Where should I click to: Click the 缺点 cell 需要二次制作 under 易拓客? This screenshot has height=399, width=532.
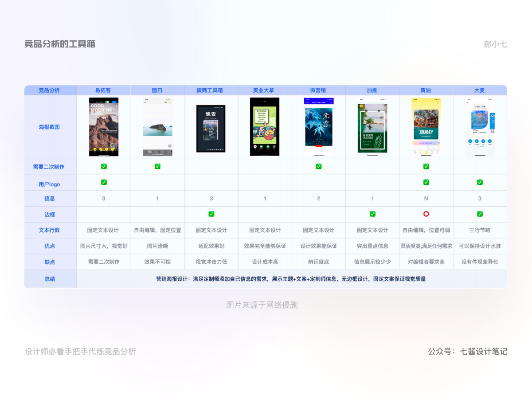click(104, 262)
